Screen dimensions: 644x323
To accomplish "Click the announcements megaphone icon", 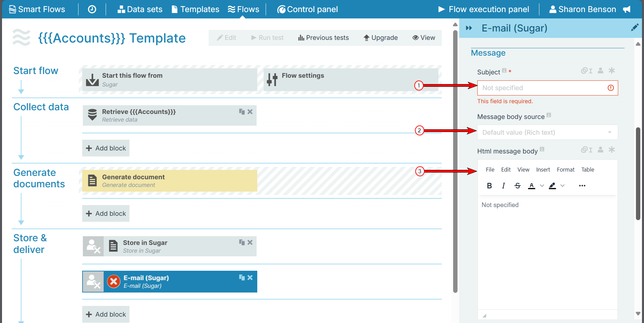I will [x=627, y=9].
